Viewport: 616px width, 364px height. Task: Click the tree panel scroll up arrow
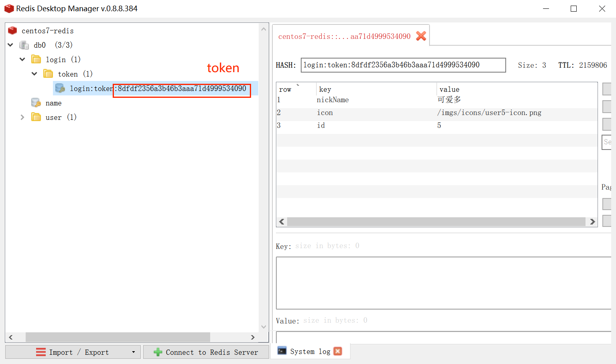point(263,29)
